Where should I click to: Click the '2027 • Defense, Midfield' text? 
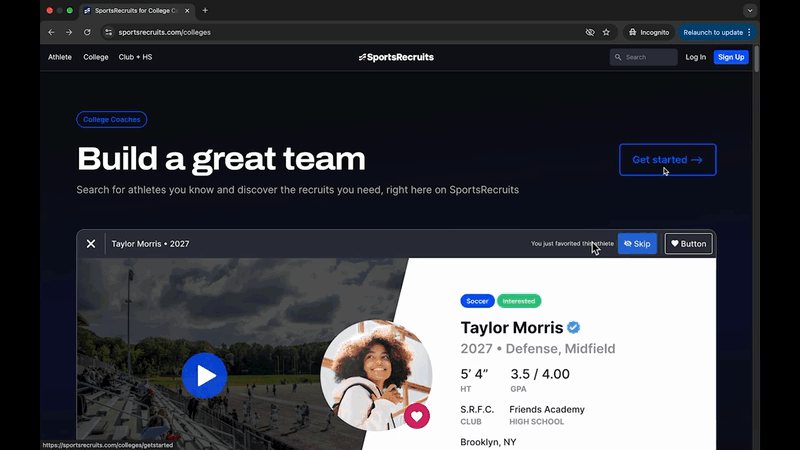[x=538, y=348]
